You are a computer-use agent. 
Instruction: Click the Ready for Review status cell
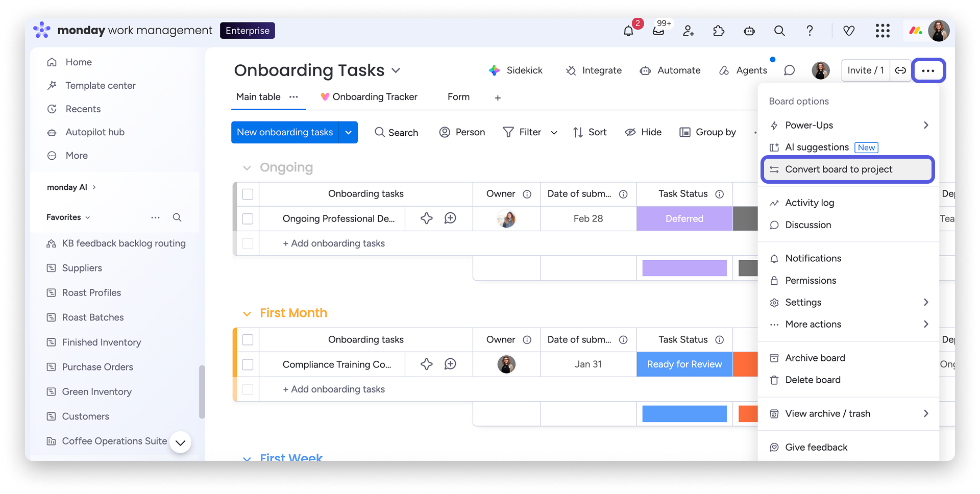[684, 364]
